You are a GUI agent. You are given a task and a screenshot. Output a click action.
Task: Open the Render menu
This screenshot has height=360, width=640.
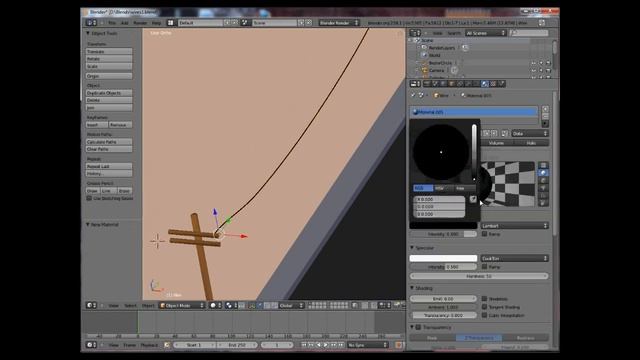[140, 23]
